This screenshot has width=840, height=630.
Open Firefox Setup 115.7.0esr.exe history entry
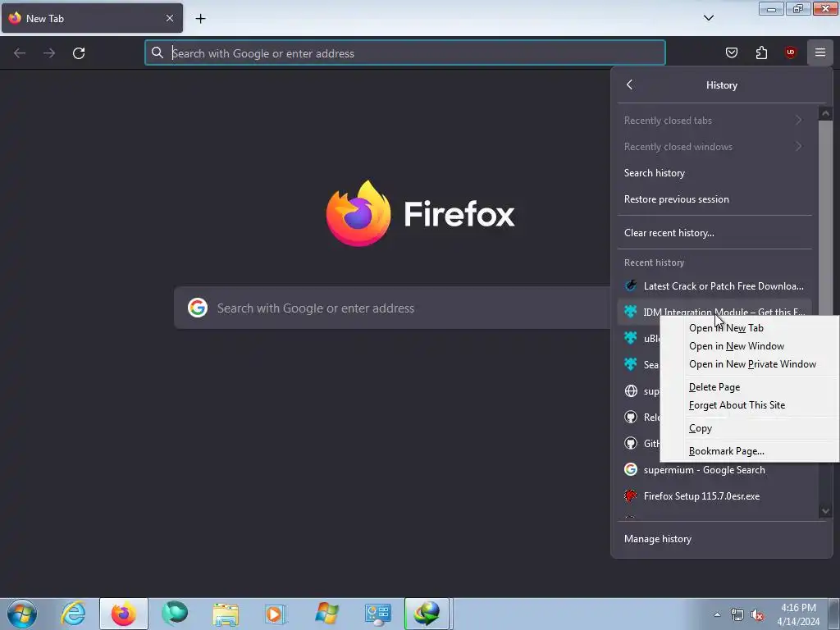(x=714, y=496)
